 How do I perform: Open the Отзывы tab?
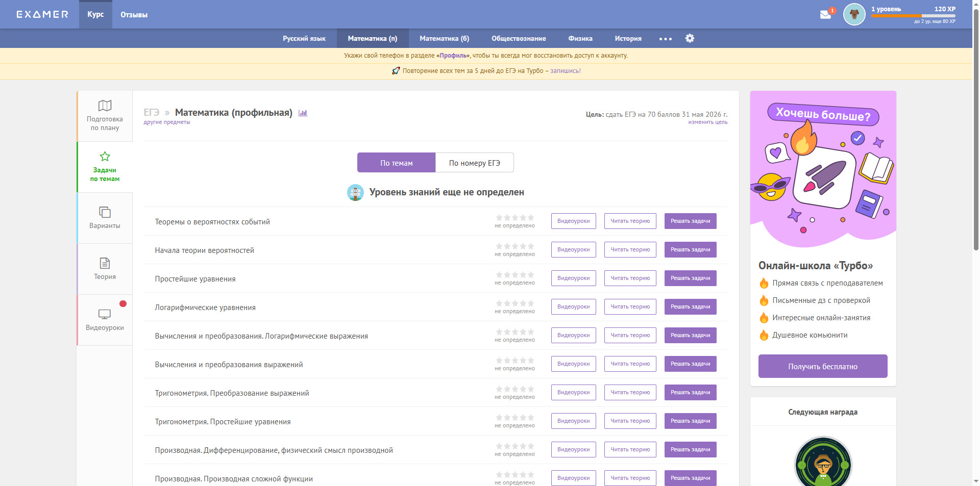(x=134, y=15)
